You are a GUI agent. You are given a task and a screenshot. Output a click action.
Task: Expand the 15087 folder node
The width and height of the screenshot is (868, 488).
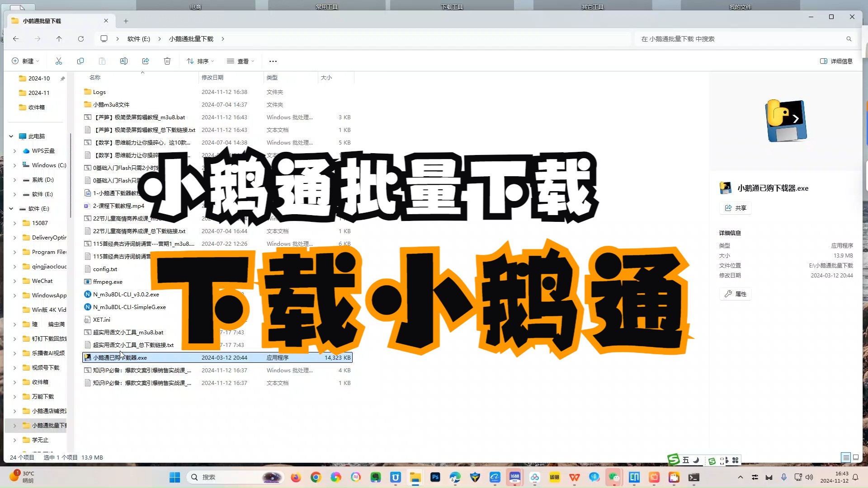(x=14, y=223)
